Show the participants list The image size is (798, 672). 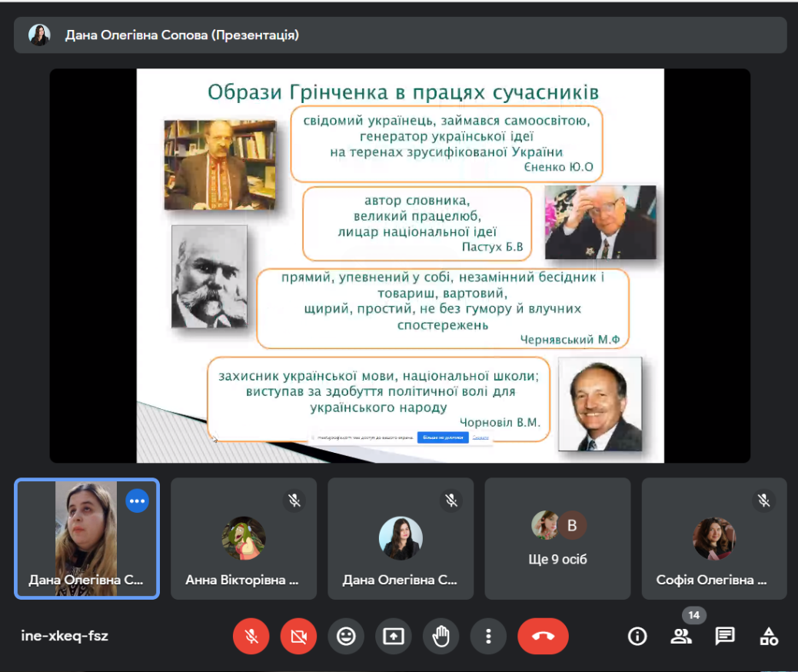681,636
